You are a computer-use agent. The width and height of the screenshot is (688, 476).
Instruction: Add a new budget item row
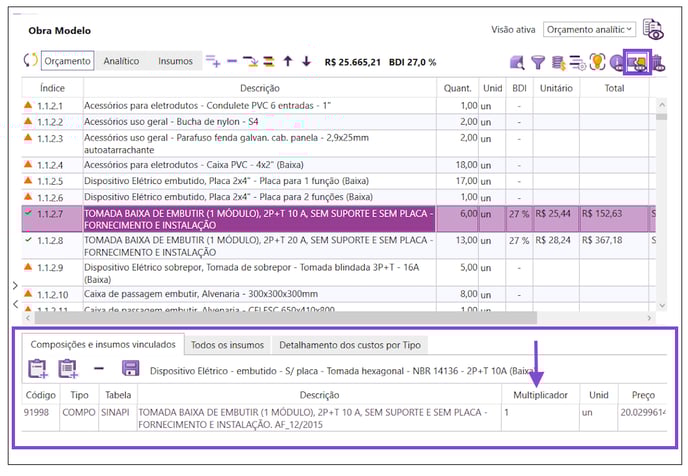tap(213, 61)
